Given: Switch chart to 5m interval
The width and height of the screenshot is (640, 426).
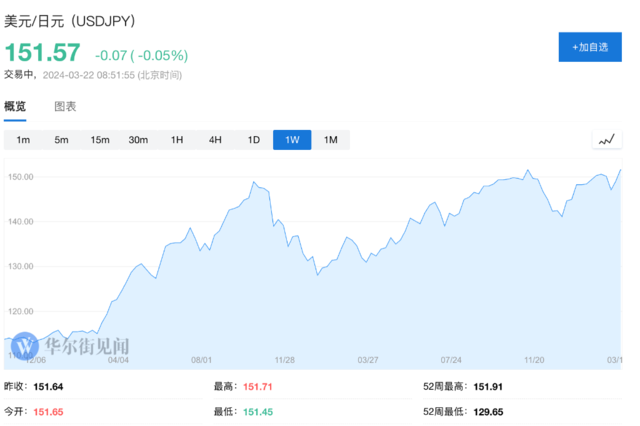Looking at the screenshot, I should [x=61, y=140].
